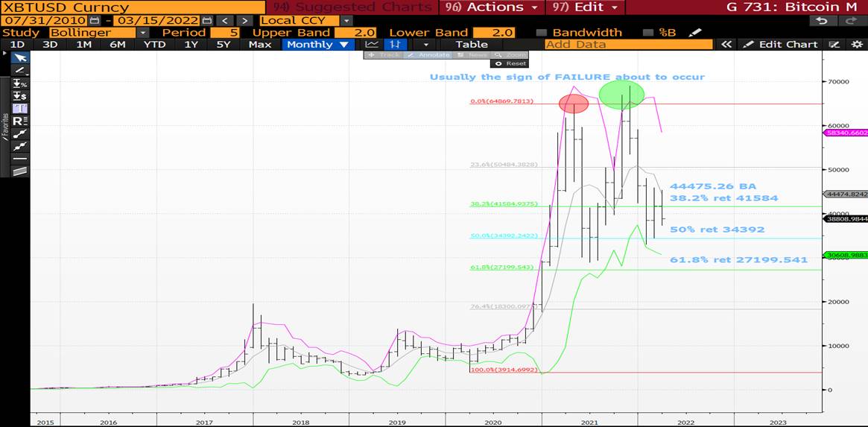The image size is (868, 427).
Task: Click the '50% ret 34392' annotation text
Action: (x=717, y=230)
